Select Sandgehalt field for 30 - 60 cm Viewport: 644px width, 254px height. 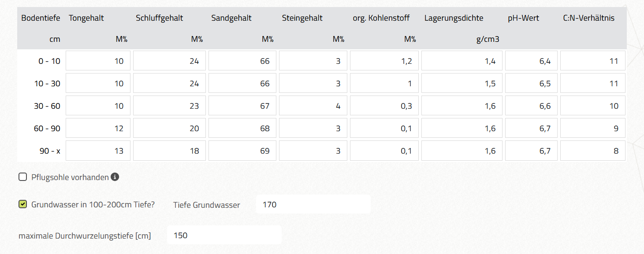(x=242, y=106)
